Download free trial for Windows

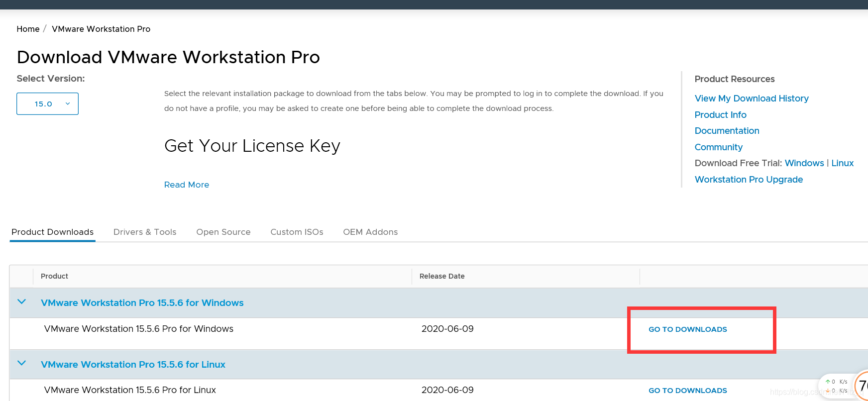(x=804, y=163)
